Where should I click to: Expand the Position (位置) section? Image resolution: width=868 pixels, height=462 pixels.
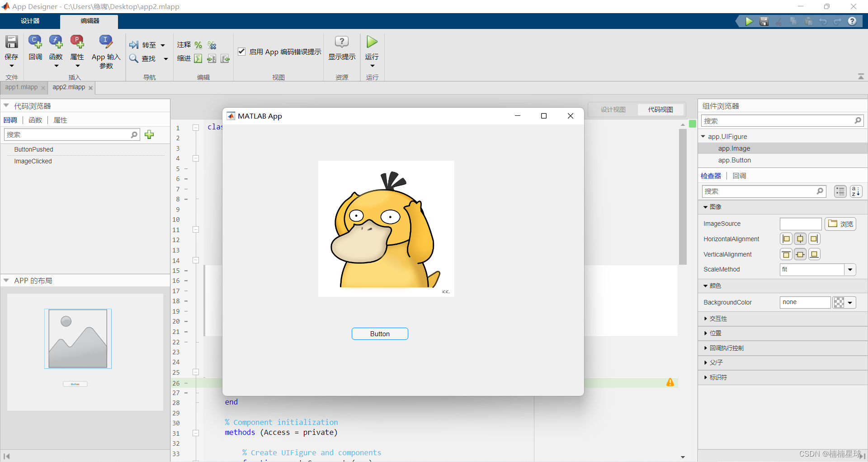(x=705, y=333)
